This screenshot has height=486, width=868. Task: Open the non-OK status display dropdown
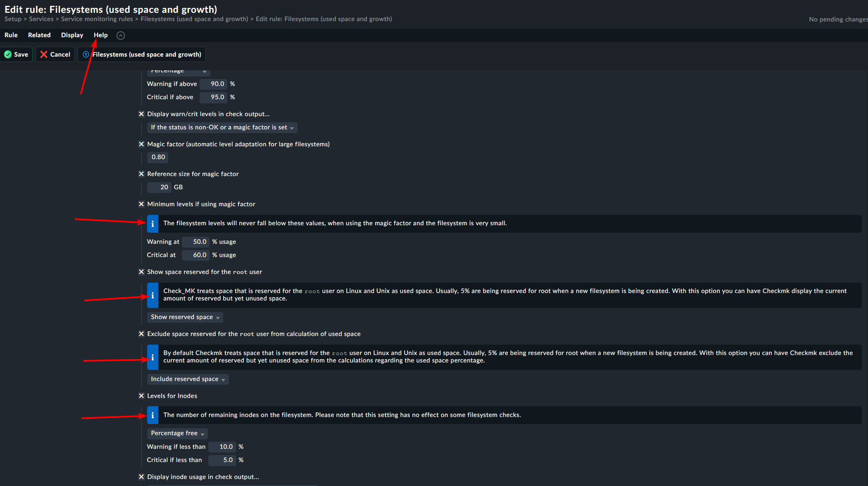[x=222, y=127]
